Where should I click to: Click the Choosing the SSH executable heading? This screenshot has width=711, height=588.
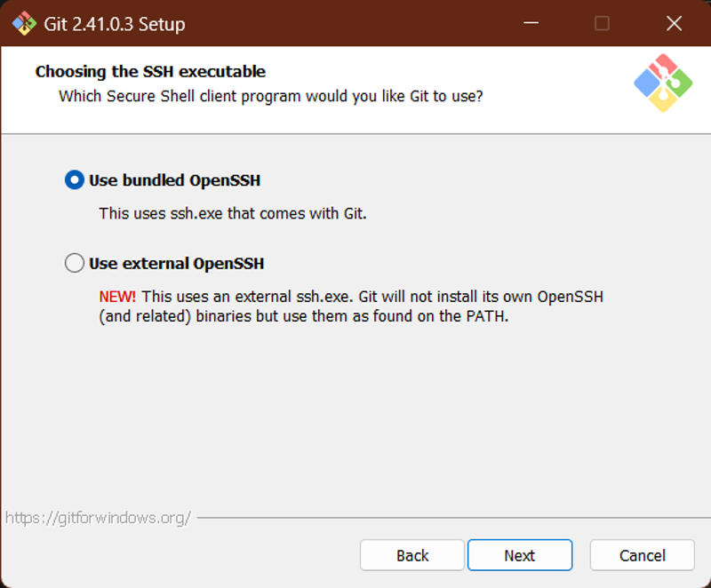point(150,72)
